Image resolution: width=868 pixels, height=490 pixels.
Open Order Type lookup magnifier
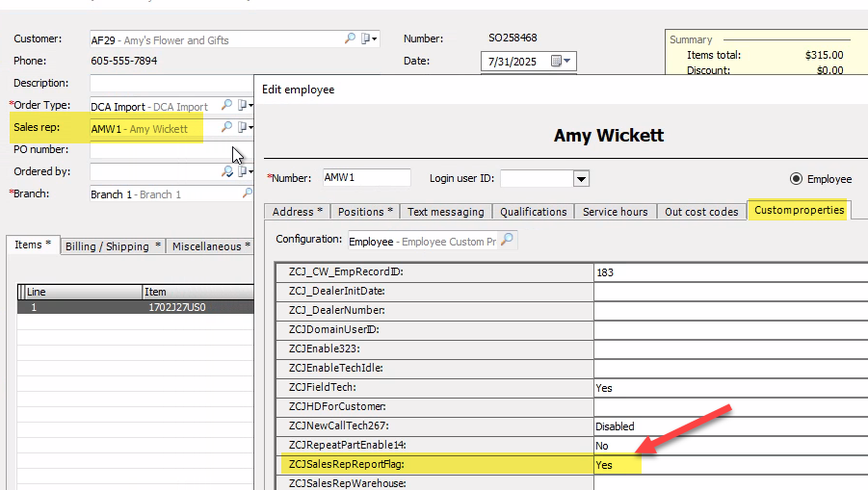point(226,105)
